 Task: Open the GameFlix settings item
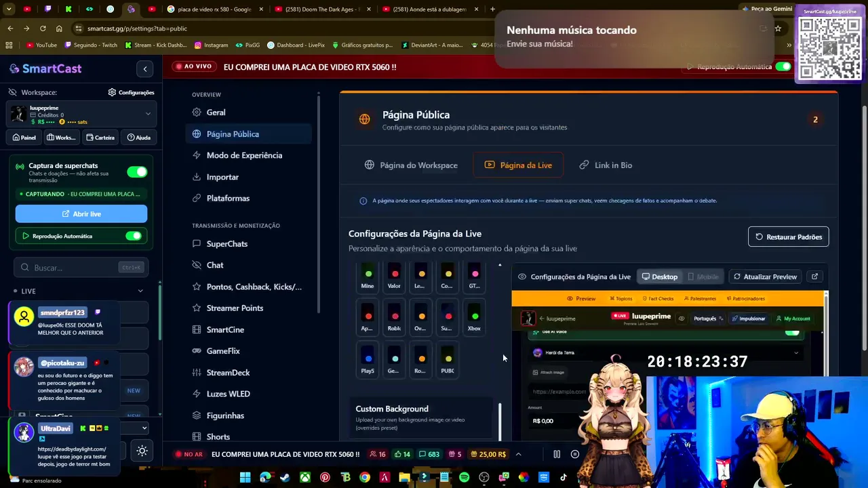click(248, 351)
